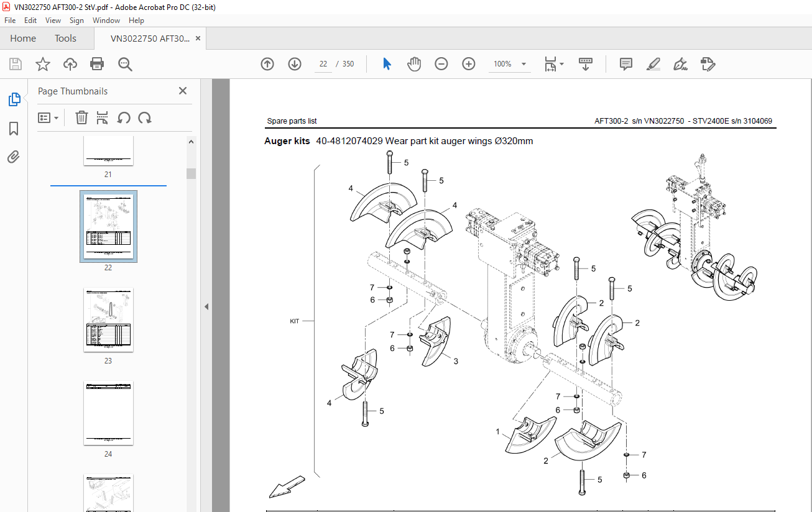Open the Redact or stamp tool icon

pyautogui.click(x=708, y=64)
